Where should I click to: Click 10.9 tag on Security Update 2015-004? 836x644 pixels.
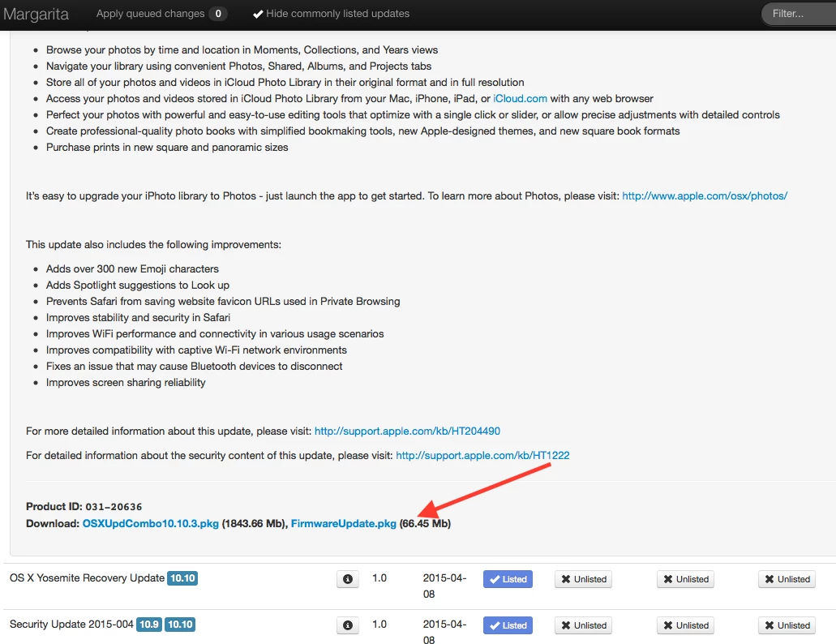149,625
